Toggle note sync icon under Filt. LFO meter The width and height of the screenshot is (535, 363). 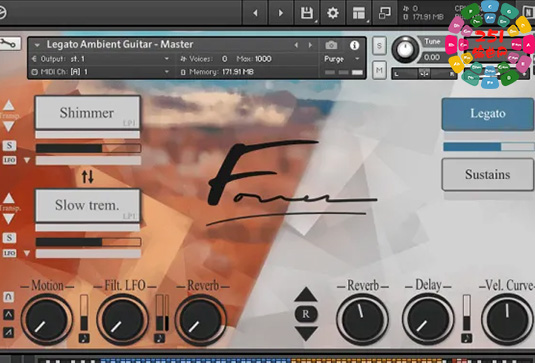pos(159,338)
